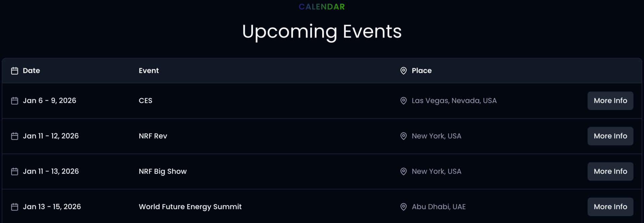The height and width of the screenshot is (223, 644).
Task: Click the pin icon next to Abu Dhabi
Action: [404, 207]
